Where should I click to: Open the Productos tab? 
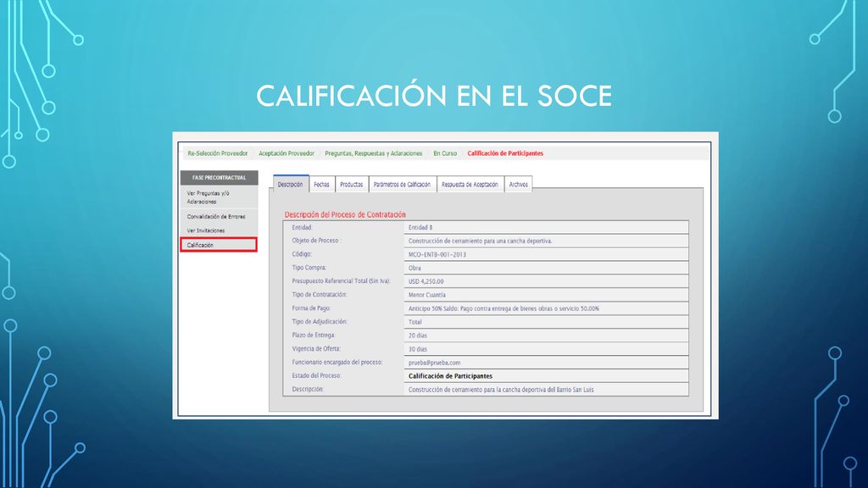(352, 184)
